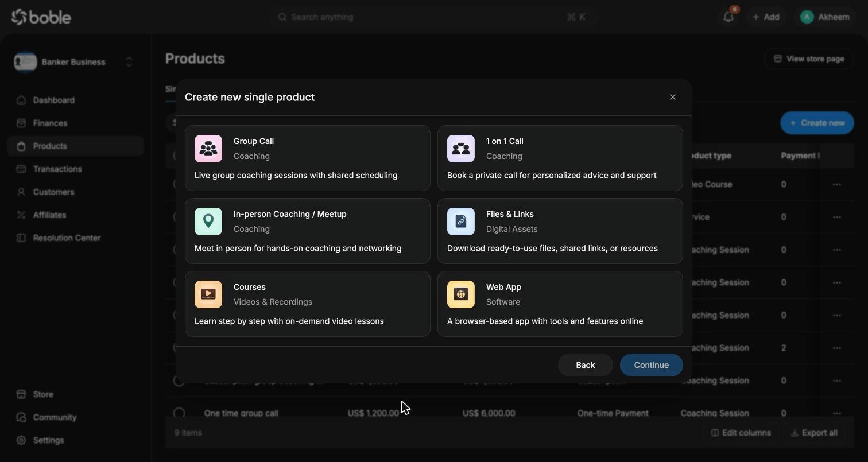Close the Create new single product dialog

[x=673, y=97]
